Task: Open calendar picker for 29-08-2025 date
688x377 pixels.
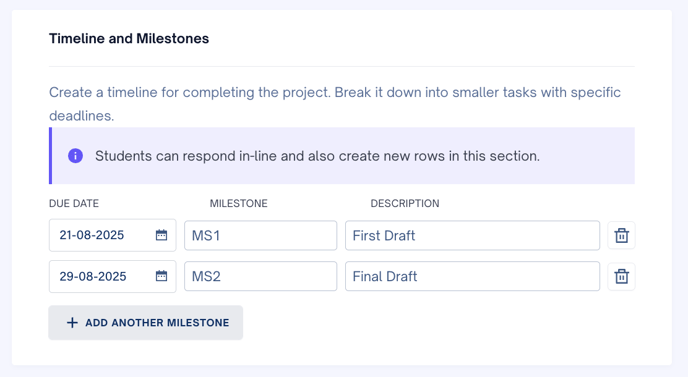Action: (161, 276)
